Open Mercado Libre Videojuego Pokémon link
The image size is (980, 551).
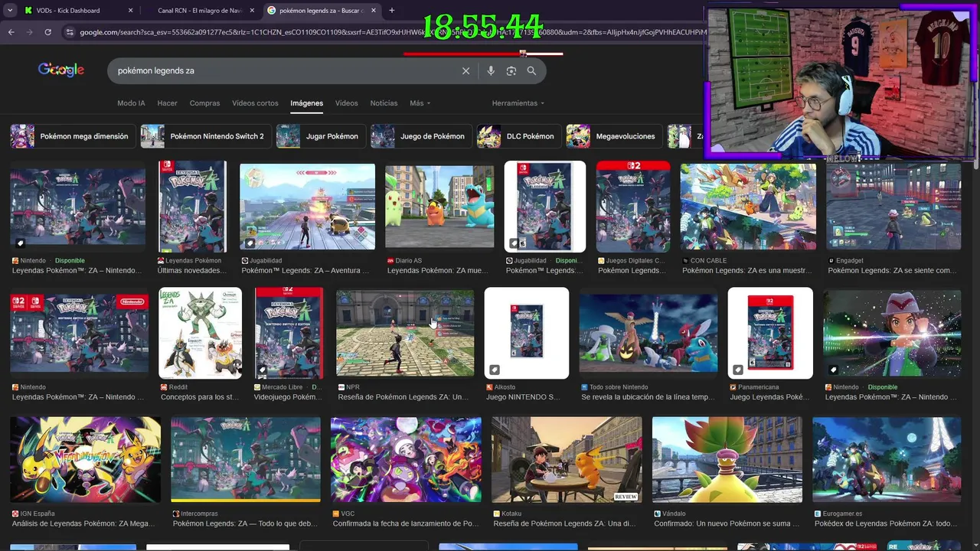click(288, 397)
